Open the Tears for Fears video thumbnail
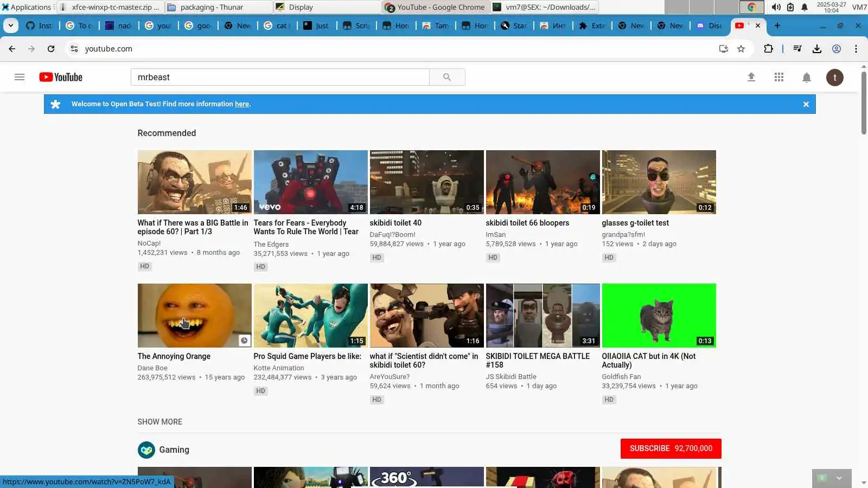This screenshot has height=488, width=868. tap(311, 182)
